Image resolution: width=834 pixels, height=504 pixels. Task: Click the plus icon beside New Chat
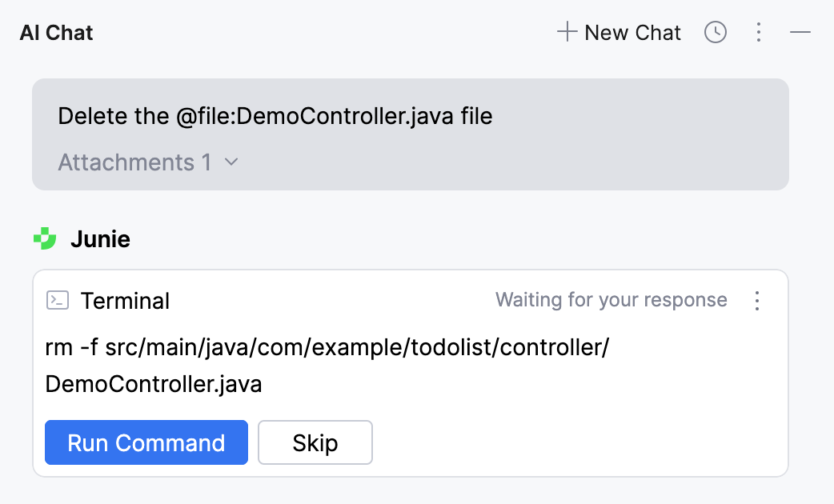(x=567, y=32)
